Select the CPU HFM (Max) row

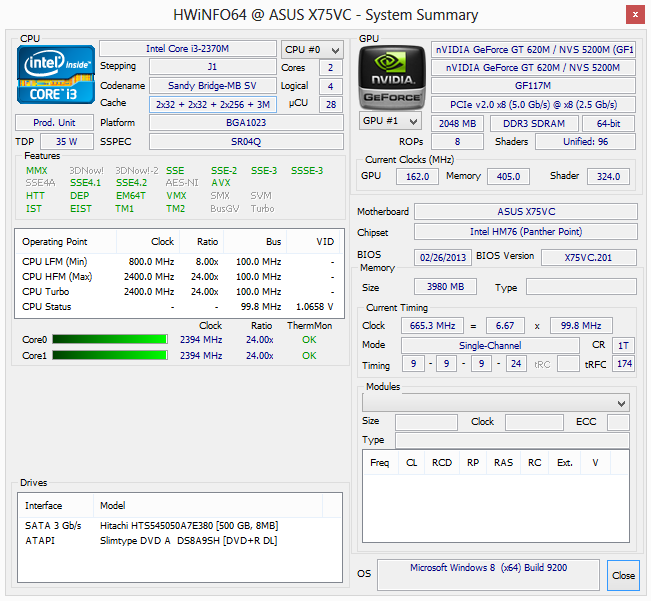(179, 276)
